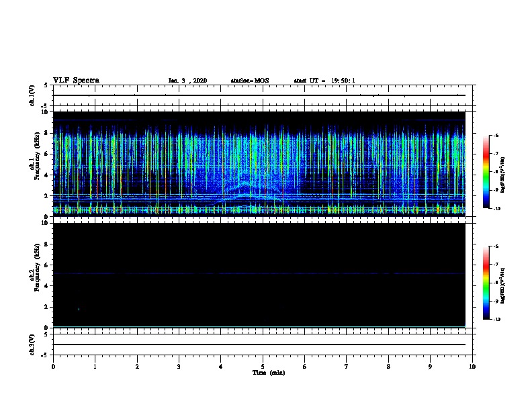
Task: Click time axis tick label "5"
Action: tap(263, 367)
